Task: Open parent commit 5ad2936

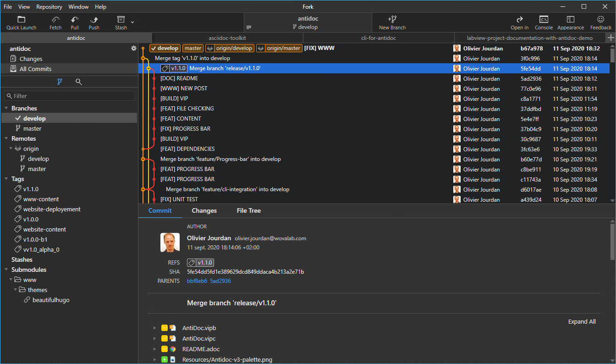Action: 220,281
